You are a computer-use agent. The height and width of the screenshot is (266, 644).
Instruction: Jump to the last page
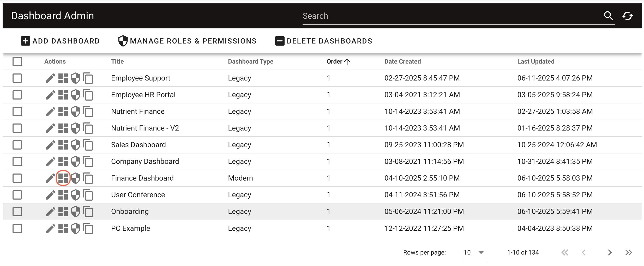point(629,252)
